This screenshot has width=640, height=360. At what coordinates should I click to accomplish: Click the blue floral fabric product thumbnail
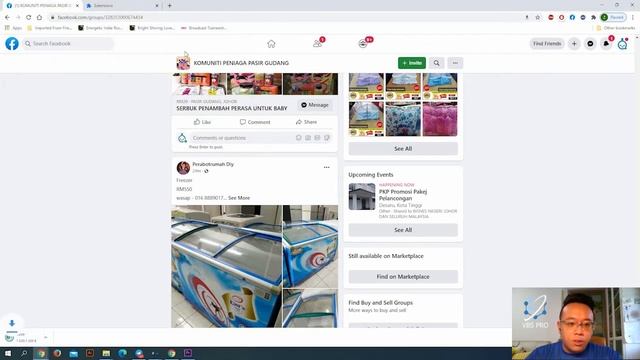tap(403, 119)
